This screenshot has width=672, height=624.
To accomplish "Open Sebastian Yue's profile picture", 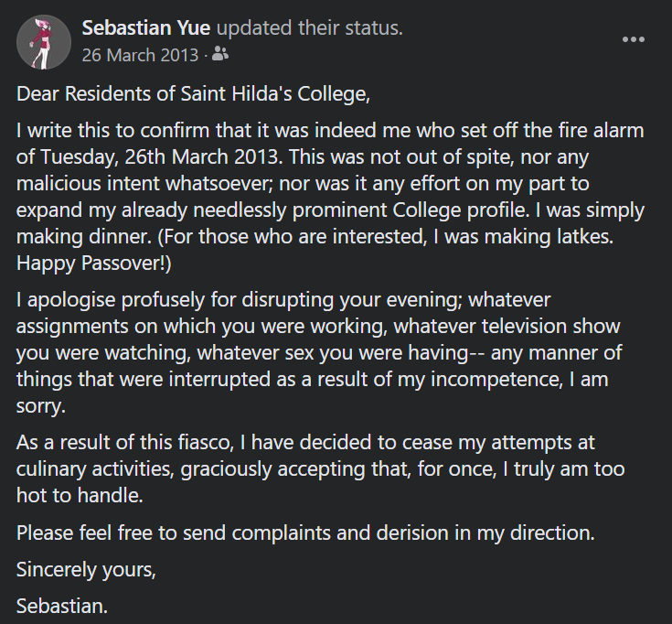I will pyautogui.click(x=44, y=42).
